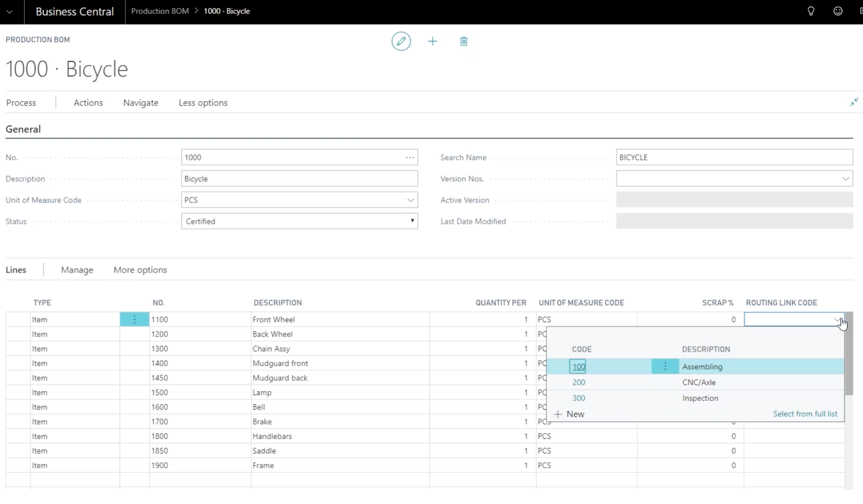Viewport: 863px width, 504px height.
Task: Click the Search Name field BICYCLE
Action: tap(734, 157)
